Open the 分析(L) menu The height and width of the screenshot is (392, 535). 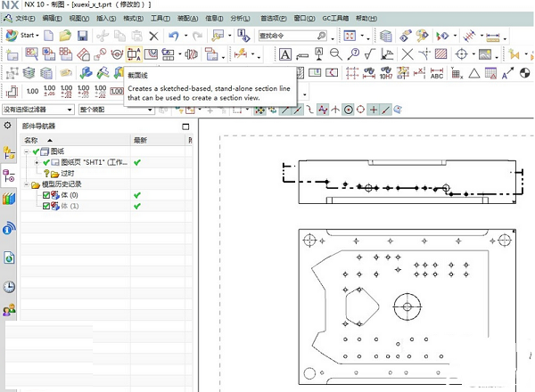240,17
